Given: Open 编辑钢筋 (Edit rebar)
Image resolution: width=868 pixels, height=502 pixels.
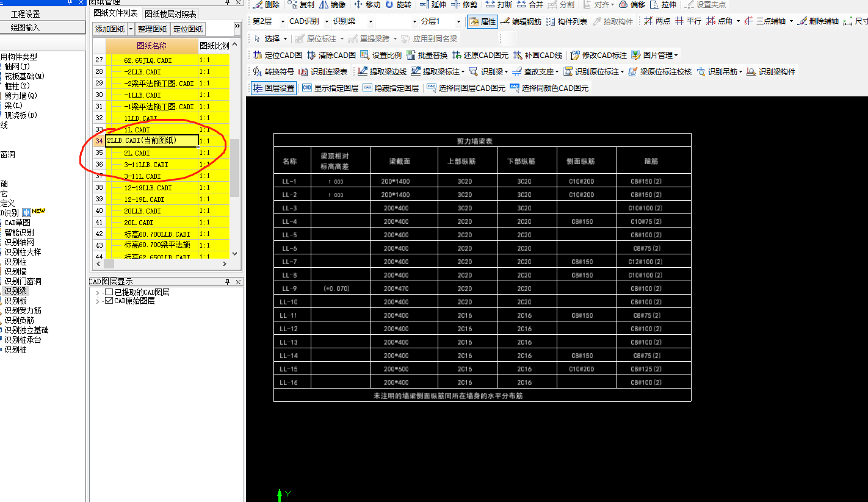Looking at the screenshot, I should 520,21.
